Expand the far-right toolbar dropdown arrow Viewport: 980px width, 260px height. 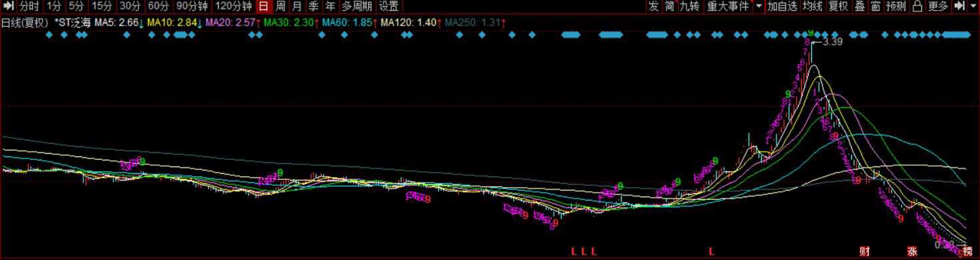point(973,6)
